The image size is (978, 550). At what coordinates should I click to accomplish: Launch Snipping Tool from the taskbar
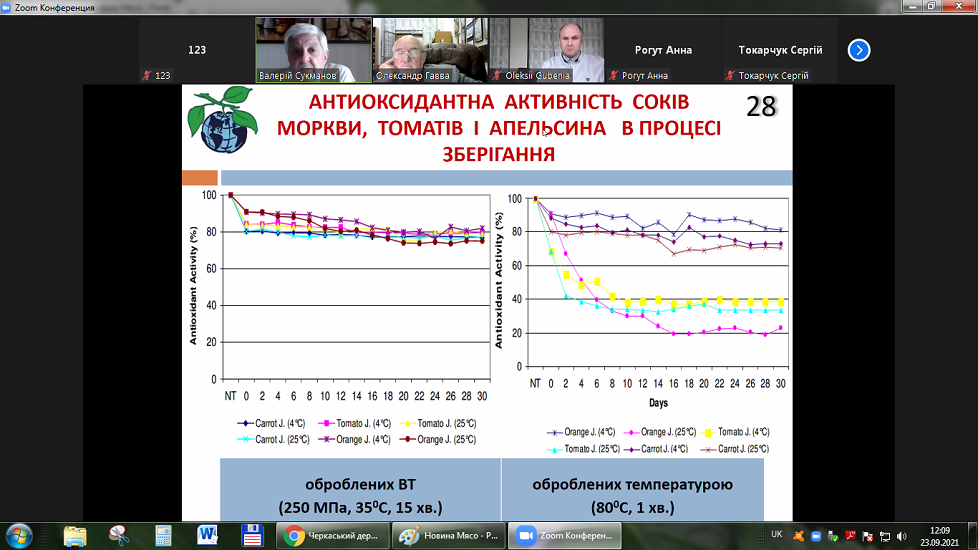[119, 536]
